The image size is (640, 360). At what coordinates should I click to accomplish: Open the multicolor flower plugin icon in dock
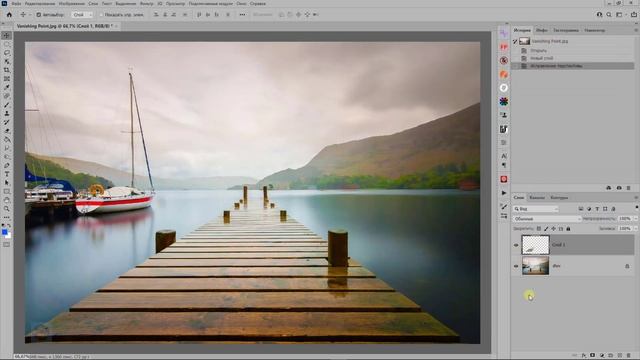tap(504, 101)
